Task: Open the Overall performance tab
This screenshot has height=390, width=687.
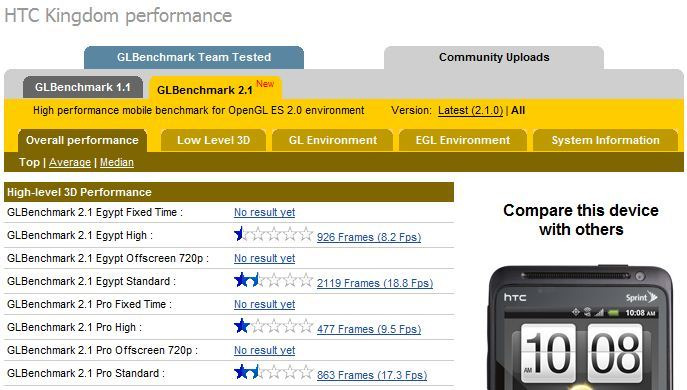Action: point(82,140)
